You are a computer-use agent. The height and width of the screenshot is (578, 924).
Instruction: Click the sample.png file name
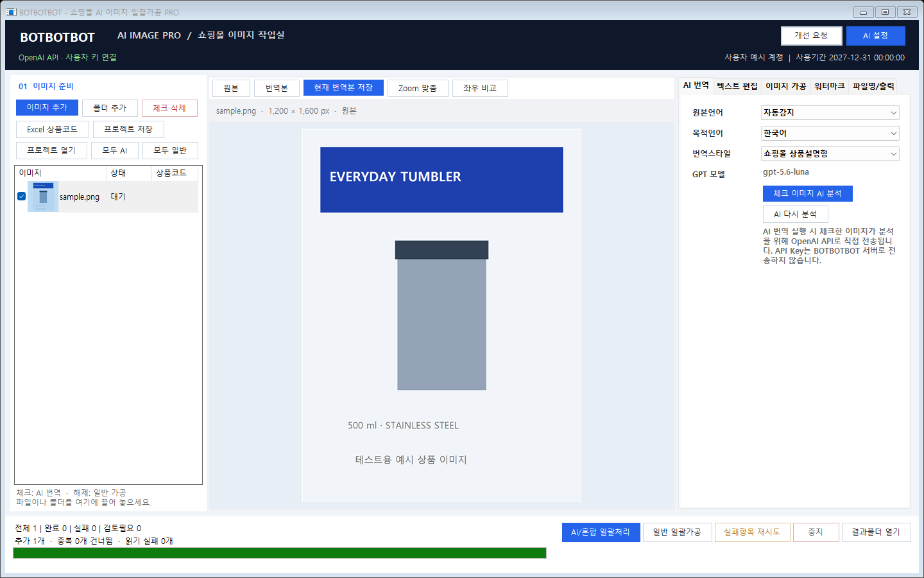click(x=80, y=197)
